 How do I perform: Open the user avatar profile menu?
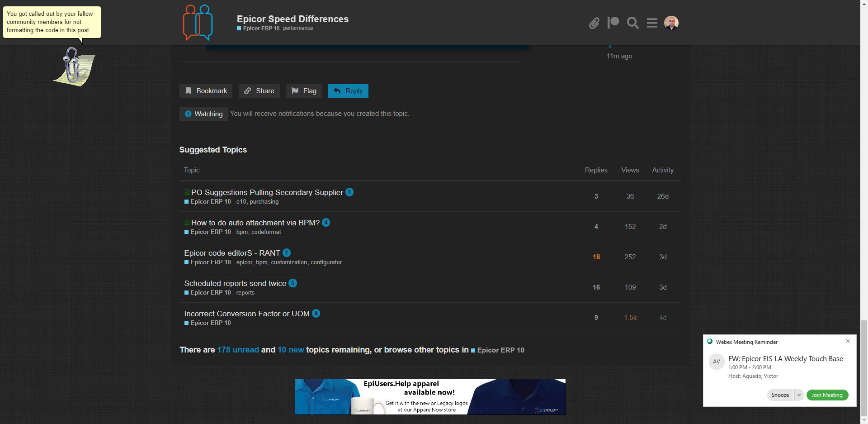(671, 23)
